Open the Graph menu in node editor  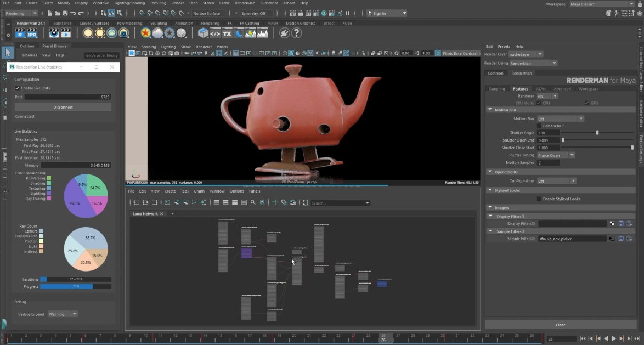point(199,191)
